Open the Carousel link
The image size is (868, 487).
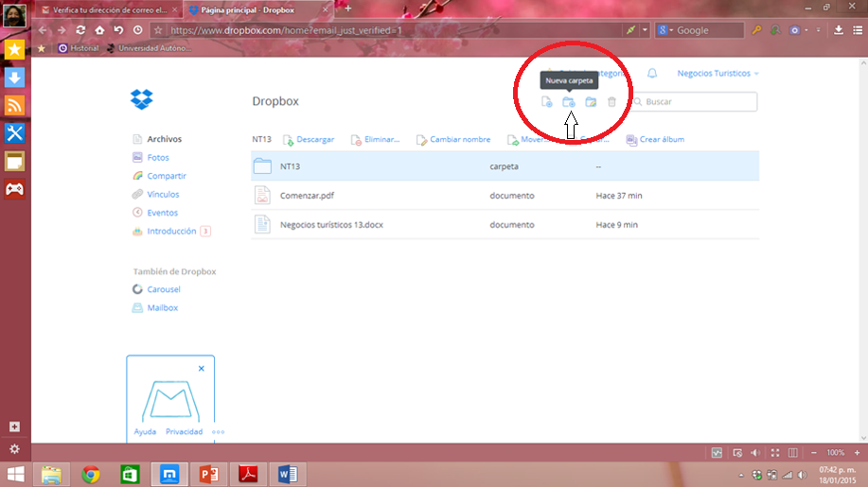point(164,289)
